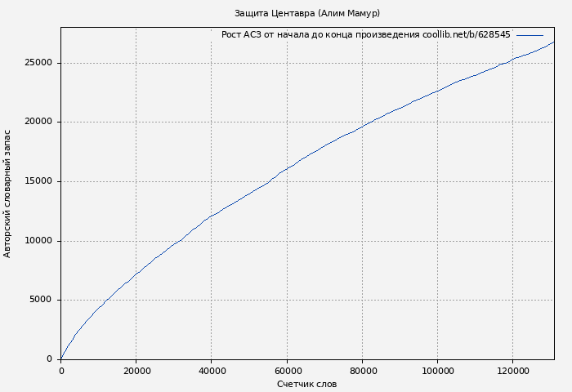The width and height of the screenshot is (572, 392).
Task: Click the 100000 tick label on horizontal axis
Action: [x=437, y=371]
